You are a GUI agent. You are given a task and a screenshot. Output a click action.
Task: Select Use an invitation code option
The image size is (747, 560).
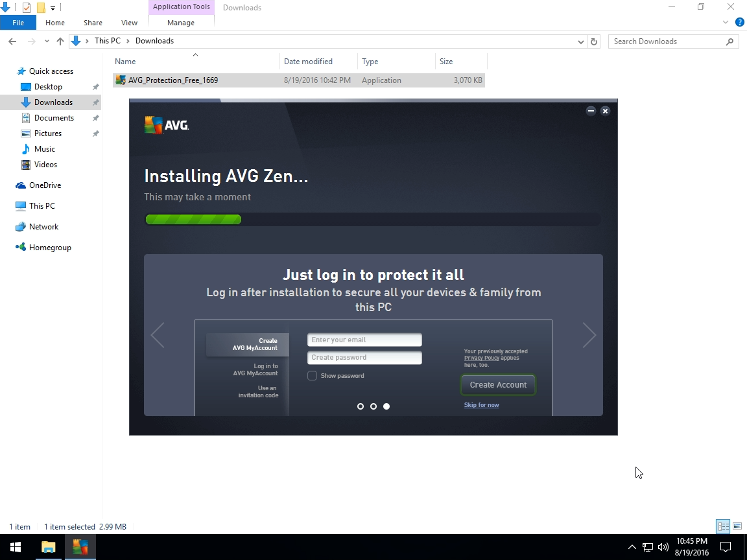[258, 391]
